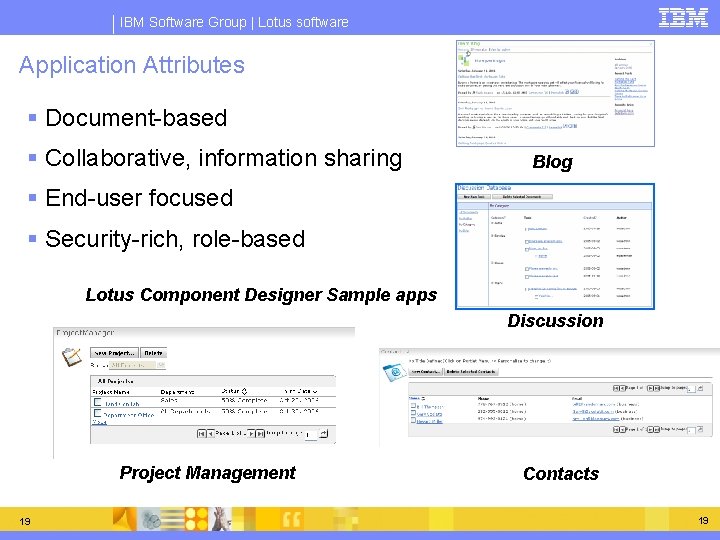Check the third contact's checkbox in Contacts
This screenshot has height=540, width=720.
click(x=413, y=419)
